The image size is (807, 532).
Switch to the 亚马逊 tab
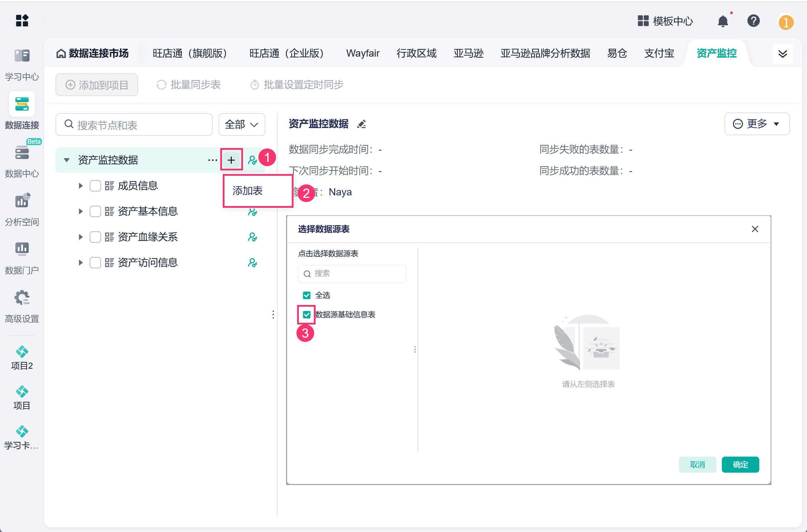pyautogui.click(x=468, y=53)
